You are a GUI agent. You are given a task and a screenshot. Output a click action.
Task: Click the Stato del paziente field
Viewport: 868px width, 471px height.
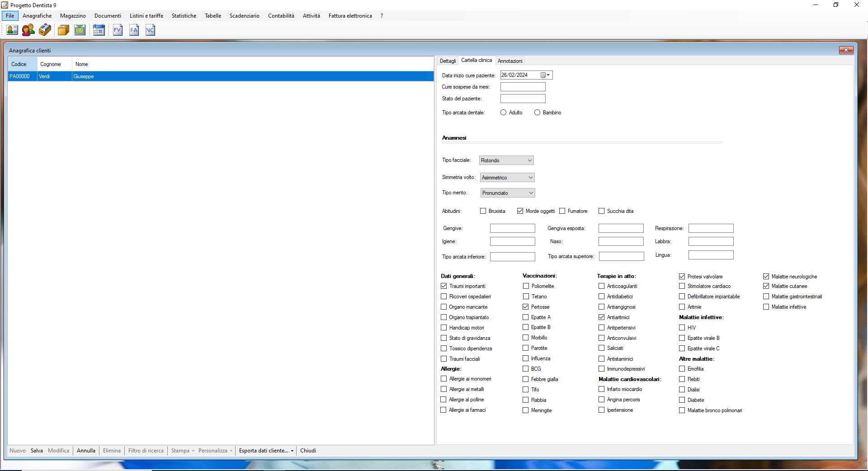point(523,99)
